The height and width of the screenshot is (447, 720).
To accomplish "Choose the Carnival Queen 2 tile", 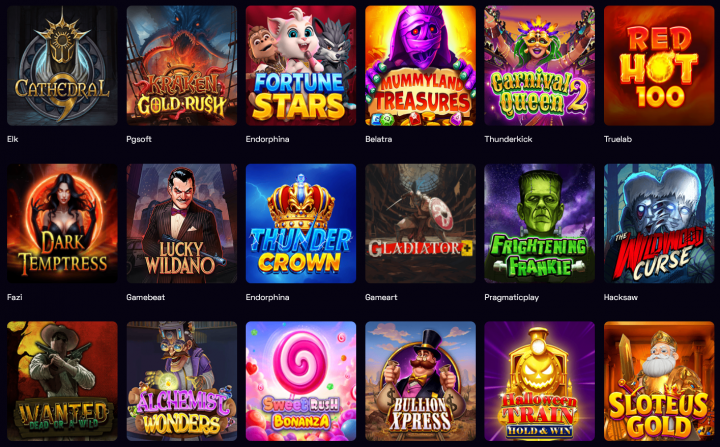I will (x=540, y=66).
